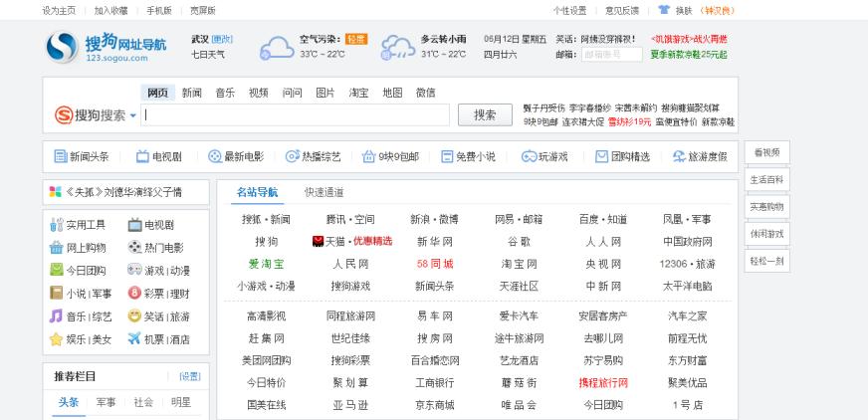The height and width of the screenshot is (420, 868).
Task: Switch to the 名站导航 tab
Action: point(257,192)
